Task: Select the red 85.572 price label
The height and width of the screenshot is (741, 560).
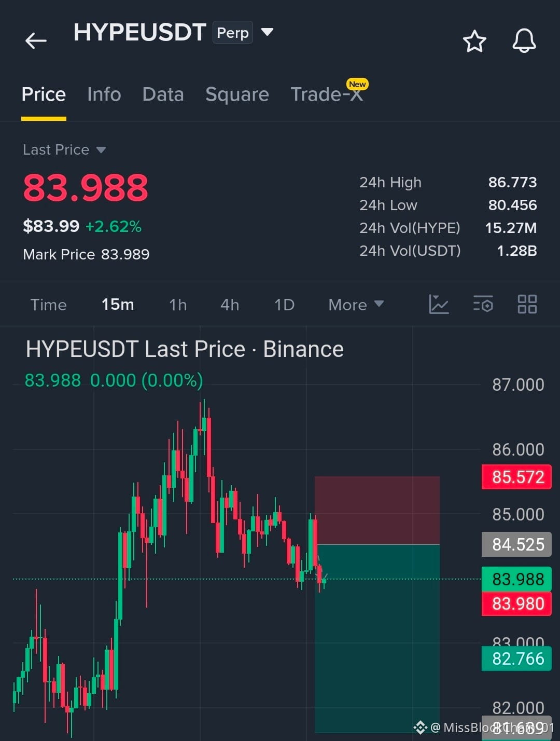Action: (x=516, y=477)
